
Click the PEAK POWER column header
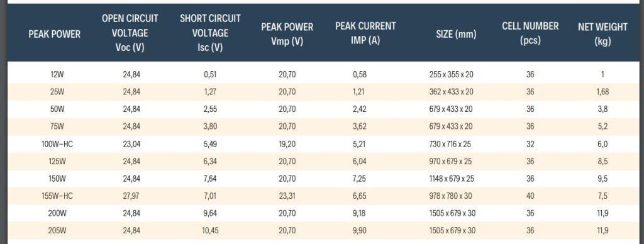[x=54, y=34]
